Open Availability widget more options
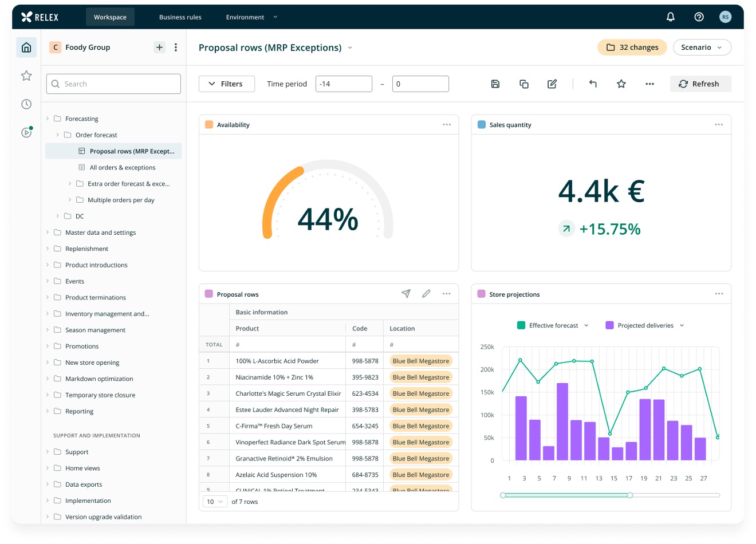 point(447,124)
